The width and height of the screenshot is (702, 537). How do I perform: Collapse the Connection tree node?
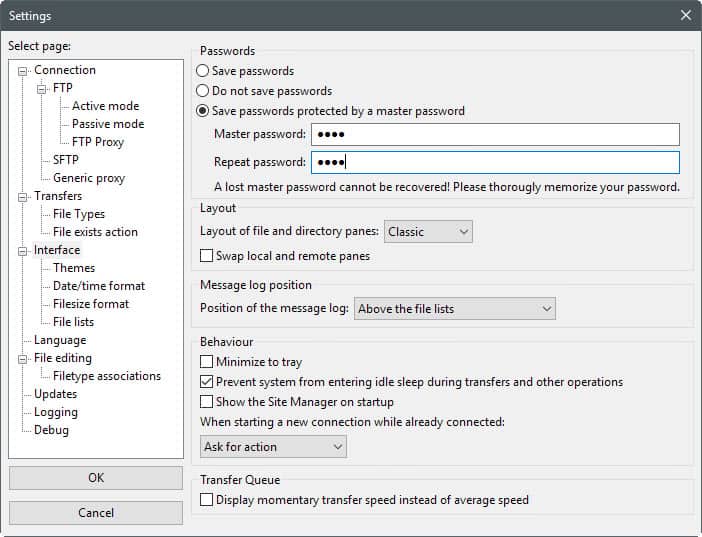click(22, 71)
